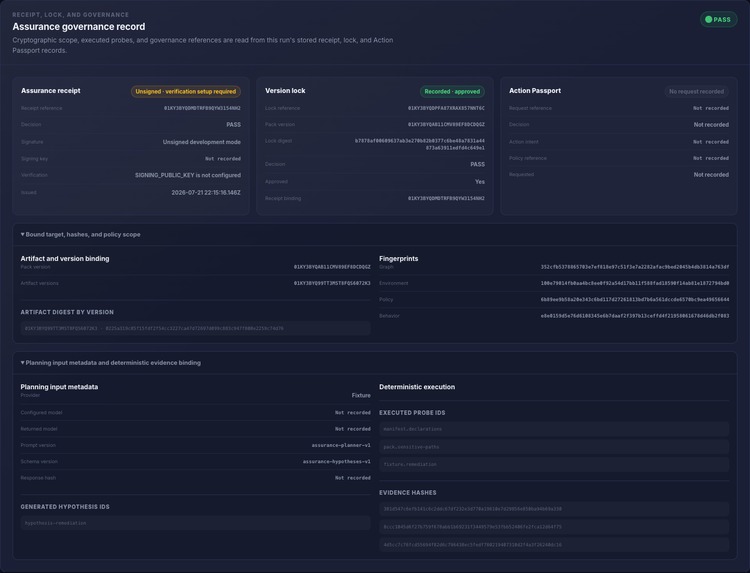The width and height of the screenshot is (750, 573).
Task: Collapse Planning input metadata and deterministic evidence binding
Action: (110, 363)
